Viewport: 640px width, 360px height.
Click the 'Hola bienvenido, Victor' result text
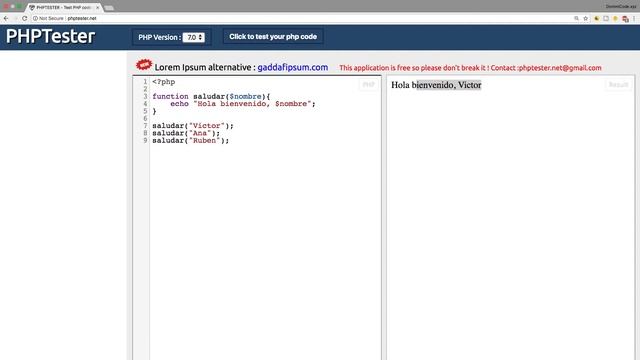tap(436, 85)
